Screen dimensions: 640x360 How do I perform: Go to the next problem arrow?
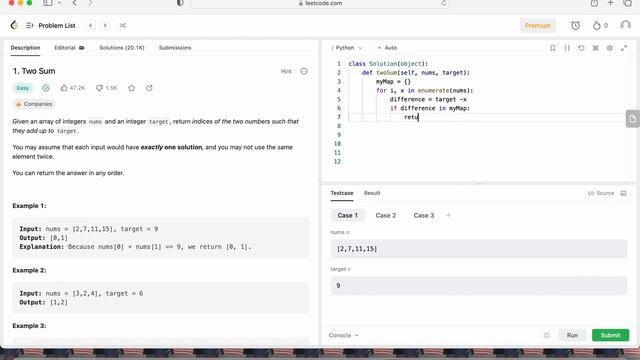(105, 25)
